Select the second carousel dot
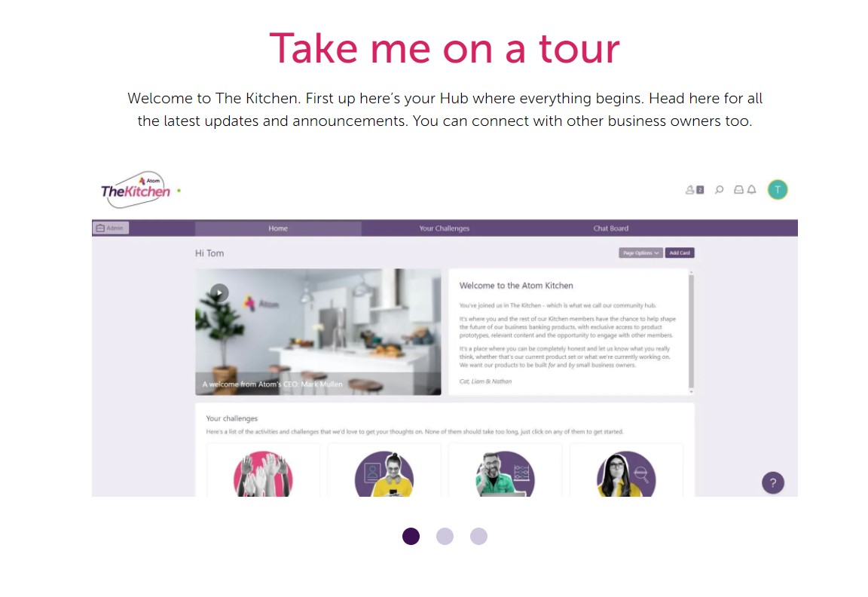 [x=445, y=536]
